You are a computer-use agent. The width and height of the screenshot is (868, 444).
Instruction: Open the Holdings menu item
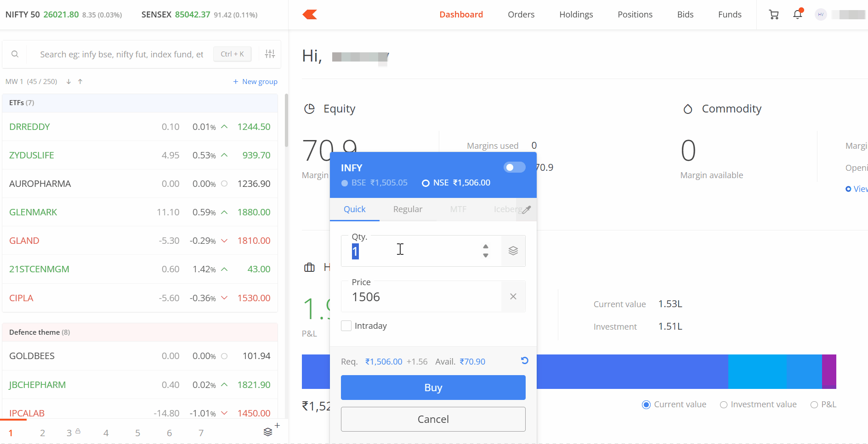[576, 15]
